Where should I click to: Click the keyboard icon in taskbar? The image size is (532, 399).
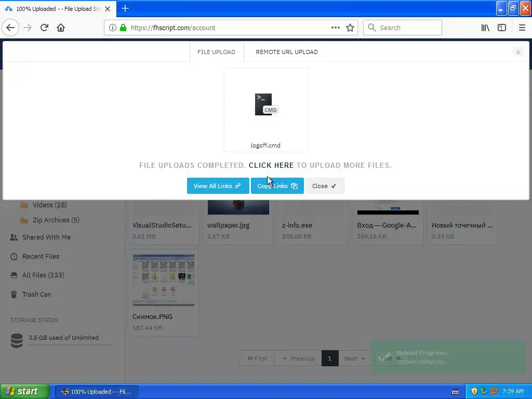pyautogui.click(x=455, y=392)
